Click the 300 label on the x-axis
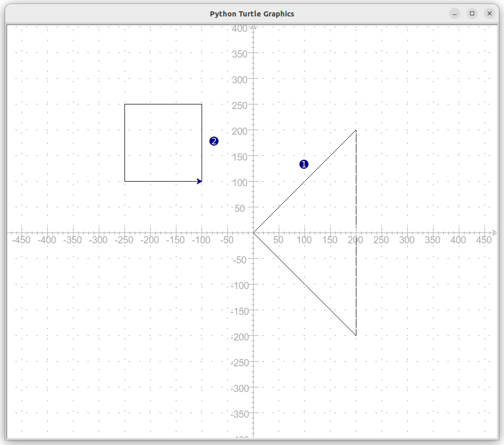Screen dimensions: 504x445 click(407, 240)
